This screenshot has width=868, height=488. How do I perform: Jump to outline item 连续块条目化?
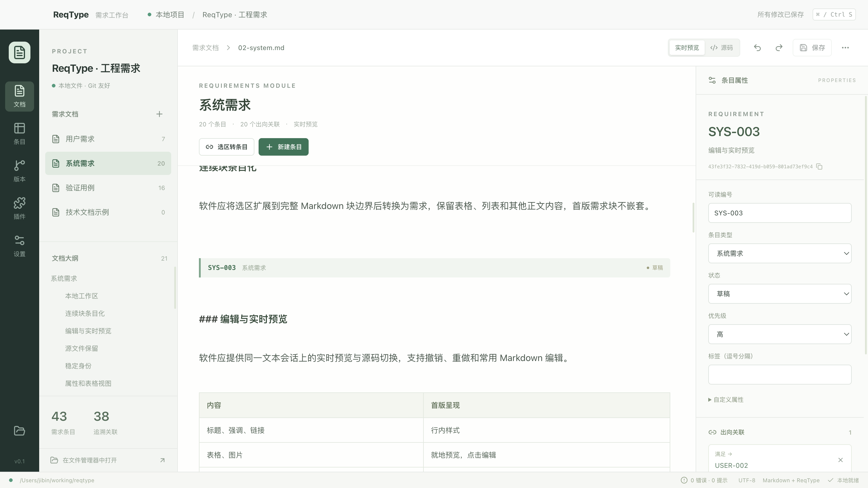(x=85, y=313)
